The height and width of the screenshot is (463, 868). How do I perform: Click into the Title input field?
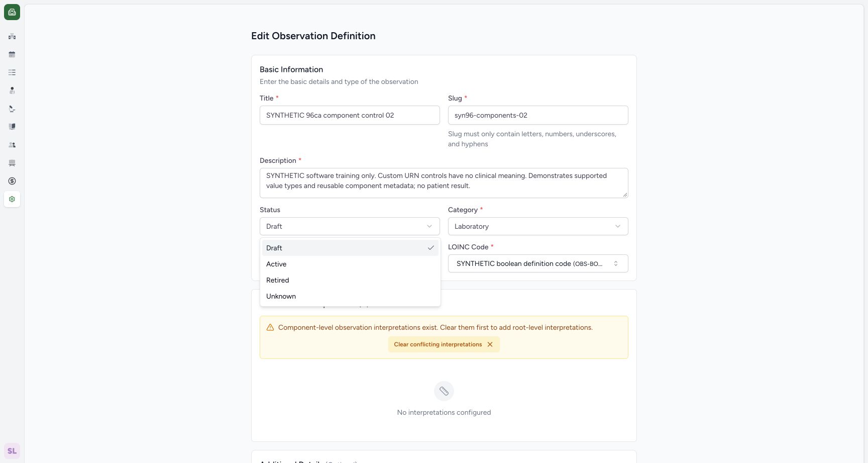tap(350, 115)
